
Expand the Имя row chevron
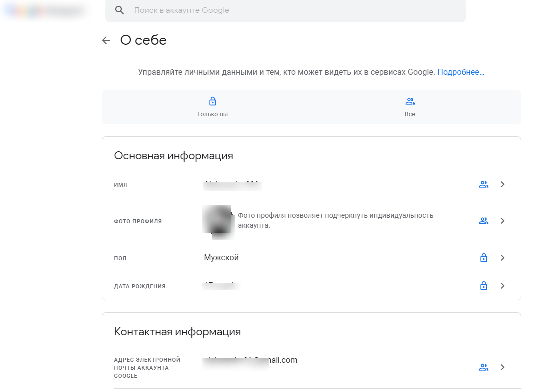pyautogui.click(x=502, y=184)
